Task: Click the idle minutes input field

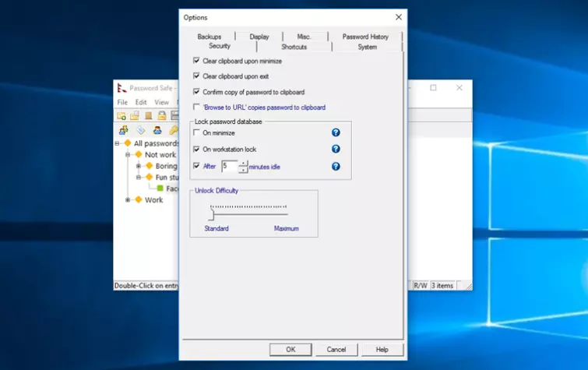Action: [229, 166]
